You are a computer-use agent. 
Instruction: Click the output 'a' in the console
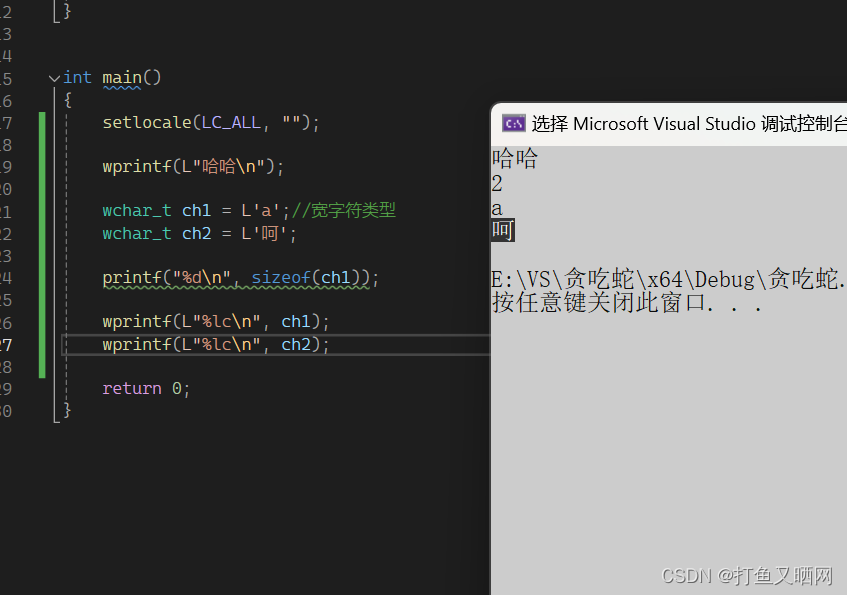coord(497,208)
